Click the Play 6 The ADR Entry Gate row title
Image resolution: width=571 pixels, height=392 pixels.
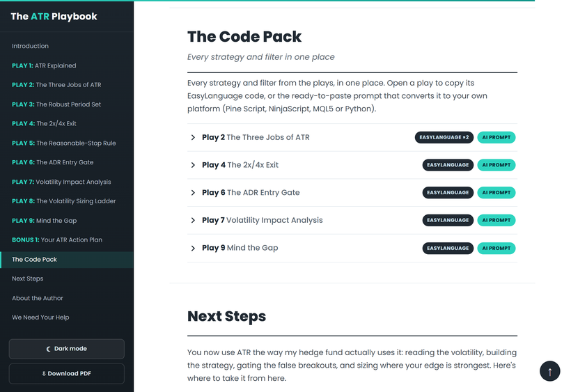coord(251,193)
